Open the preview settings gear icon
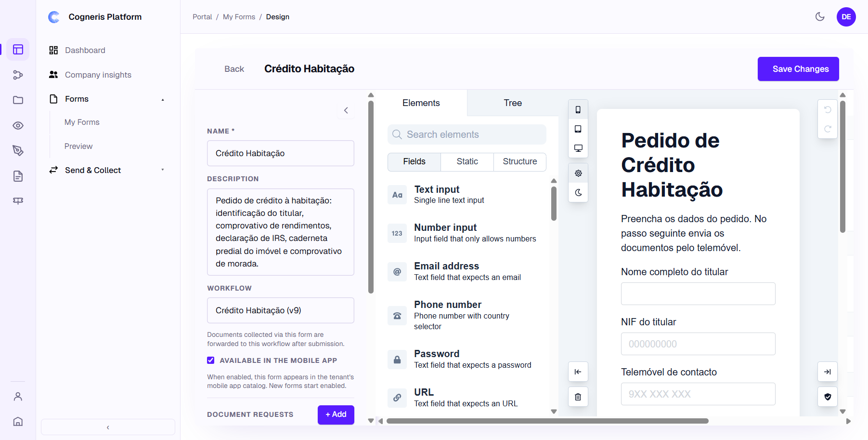This screenshot has width=868, height=440. 578,173
